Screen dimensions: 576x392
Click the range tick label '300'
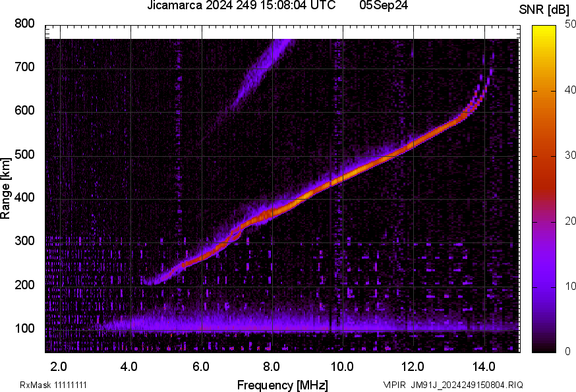[x=24, y=241]
